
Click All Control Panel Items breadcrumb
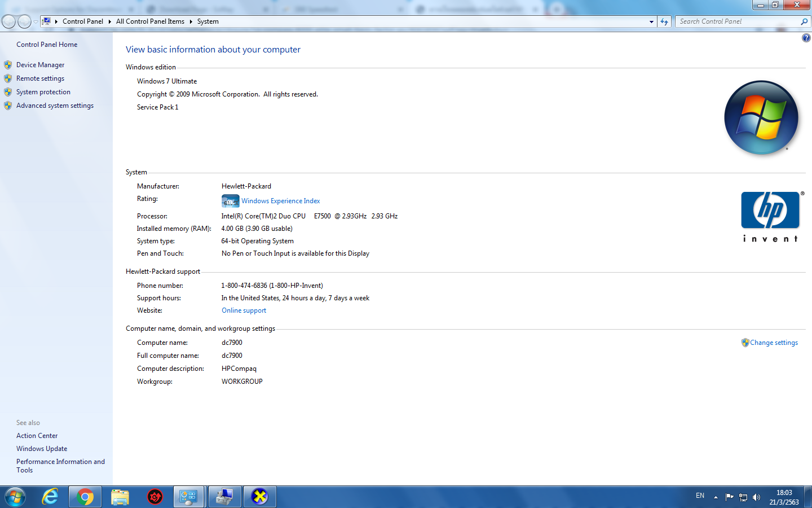[150, 21]
